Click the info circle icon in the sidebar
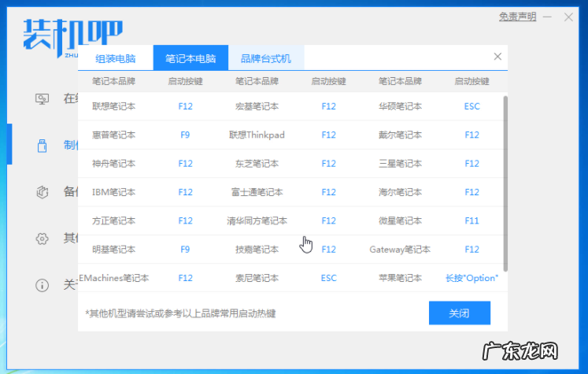 pyautogui.click(x=43, y=284)
